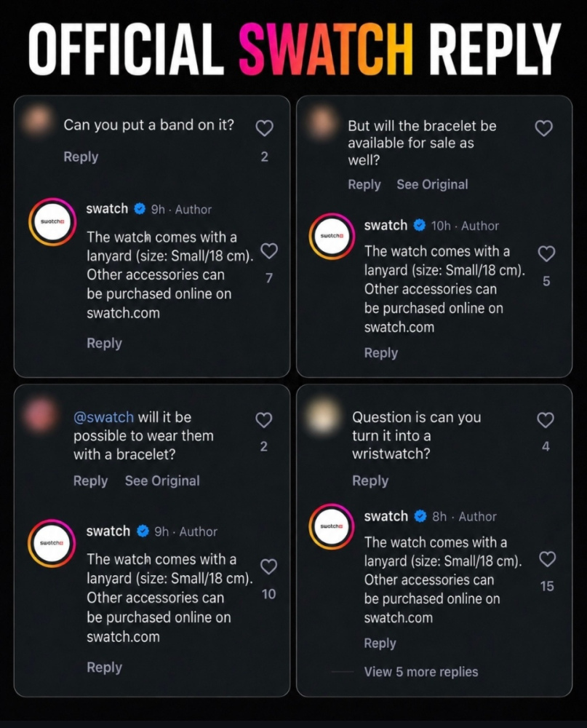This screenshot has height=728, width=587.
Task: Like the '@swatch will it be possible' comment
Action: pos(263,420)
